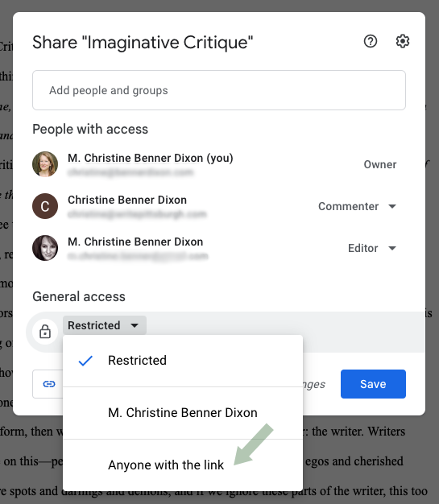Click the copy link chain icon
The image size is (439, 504).
coord(49,384)
